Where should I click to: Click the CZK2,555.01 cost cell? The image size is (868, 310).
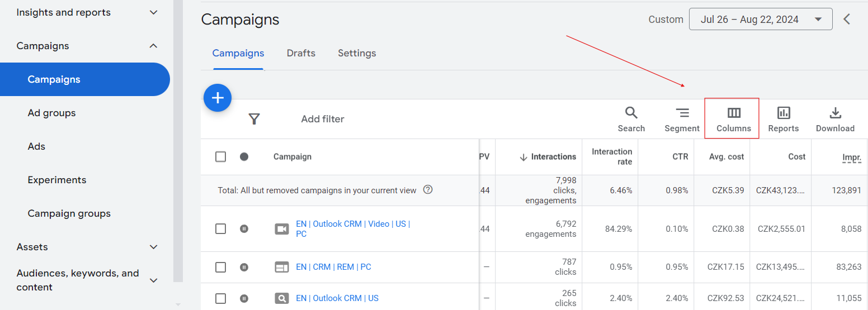(x=781, y=229)
